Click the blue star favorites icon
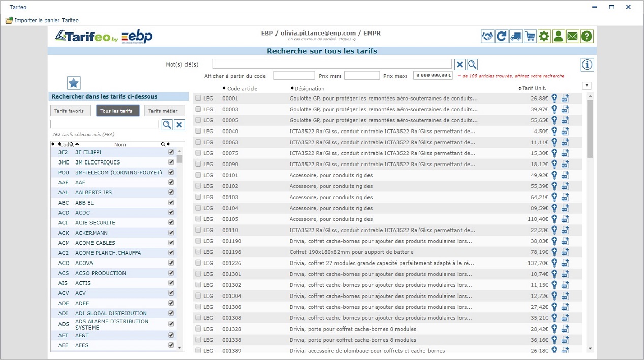The image size is (644, 360). click(74, 83)
